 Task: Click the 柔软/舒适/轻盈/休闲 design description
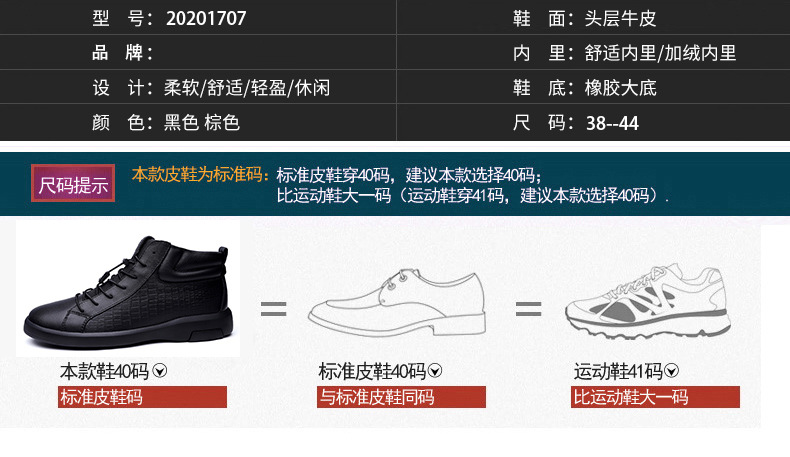pos(247,88)
